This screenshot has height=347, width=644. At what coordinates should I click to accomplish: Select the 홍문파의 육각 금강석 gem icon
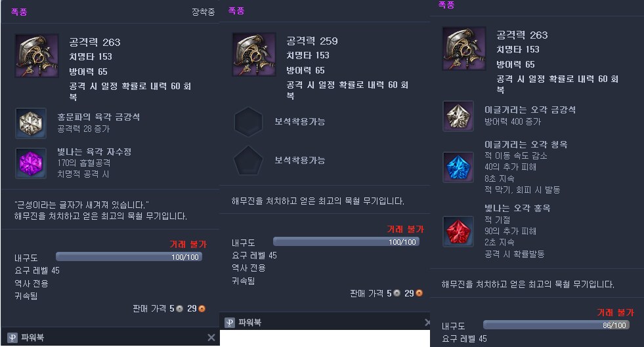[x=31, y=123]
